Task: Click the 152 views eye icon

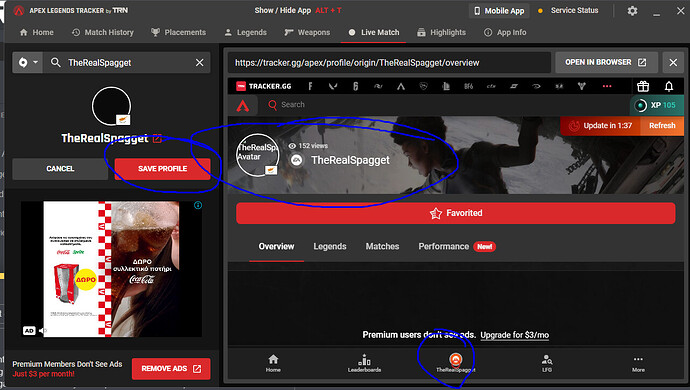Action: coord(292,146)
